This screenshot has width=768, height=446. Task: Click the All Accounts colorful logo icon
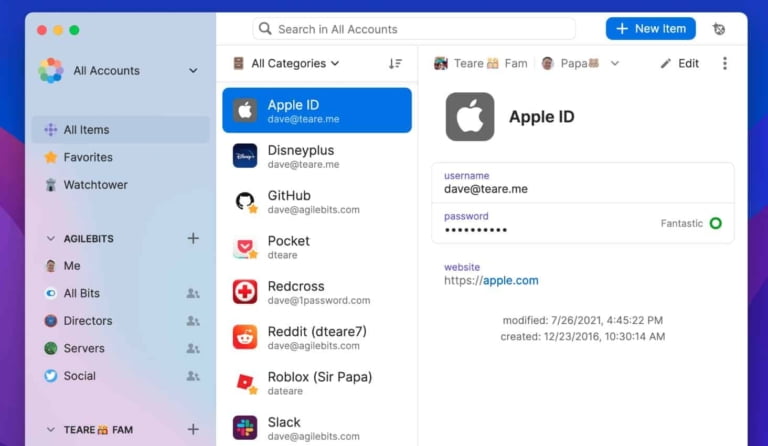[x=51, y=70]
